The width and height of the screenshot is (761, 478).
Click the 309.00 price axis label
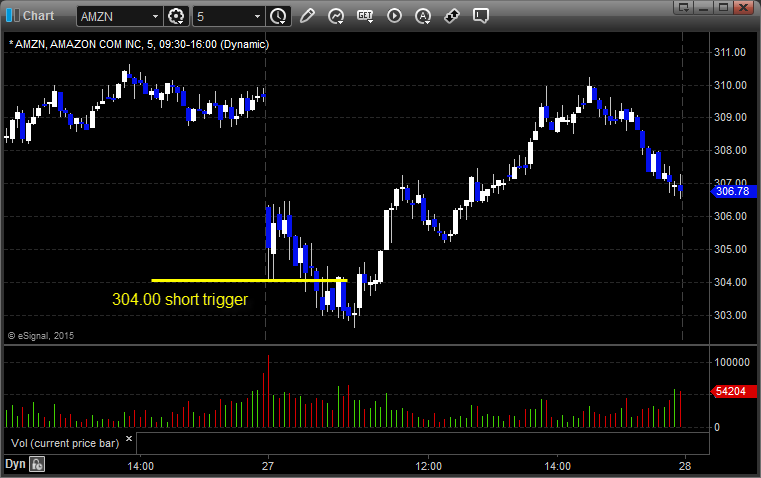click(x=730, y=117)
